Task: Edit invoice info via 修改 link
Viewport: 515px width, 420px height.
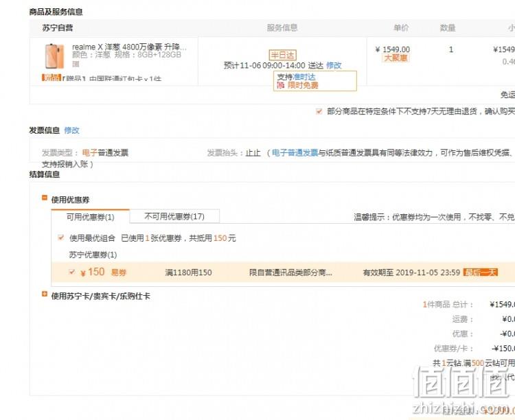Action: (71, 130)
